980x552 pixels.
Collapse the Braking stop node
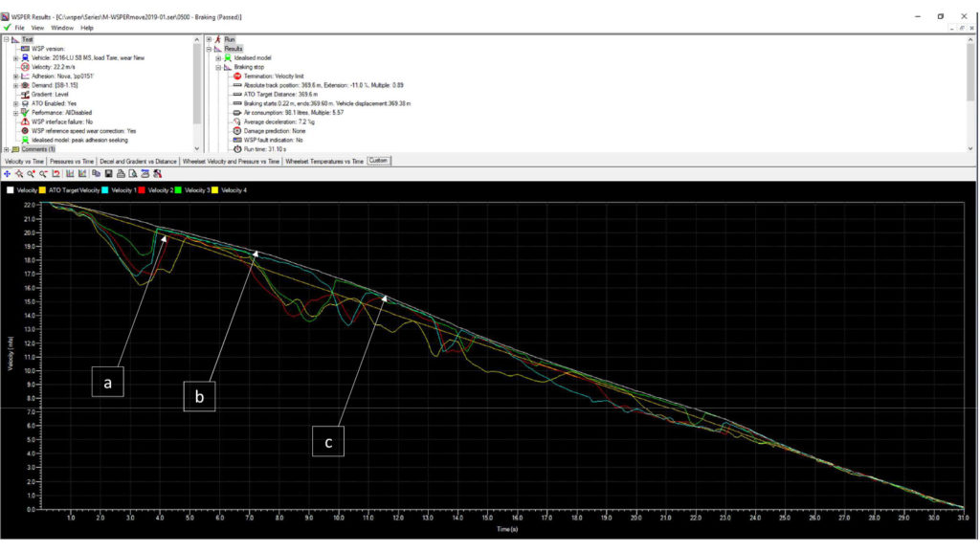coord(219,67)
